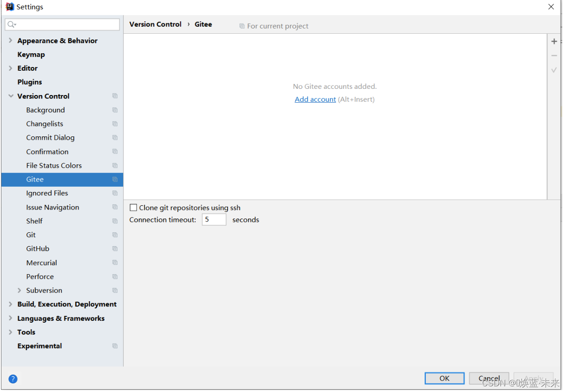Click the No Gitee accounts added text
Viewport: 567px width, 392px height.
click(x=335, y=86)
